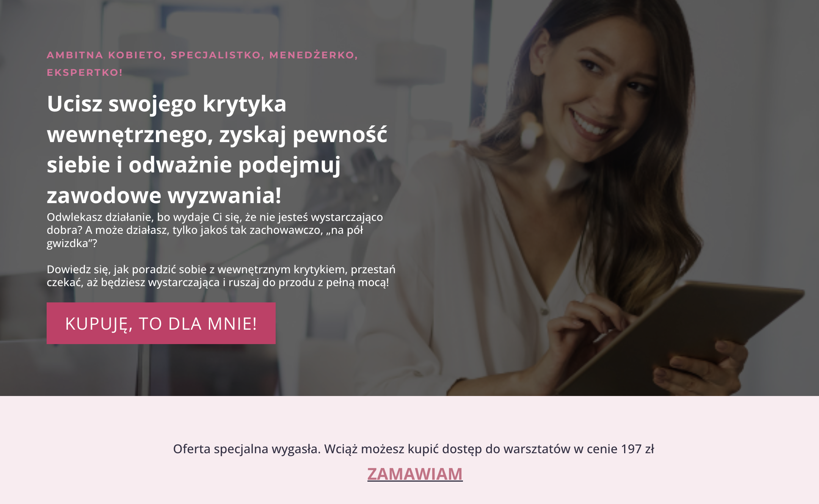Click the word SPECJALISTKO in the pink tagline
Screen dimensions: 819x504
point(216,55)
